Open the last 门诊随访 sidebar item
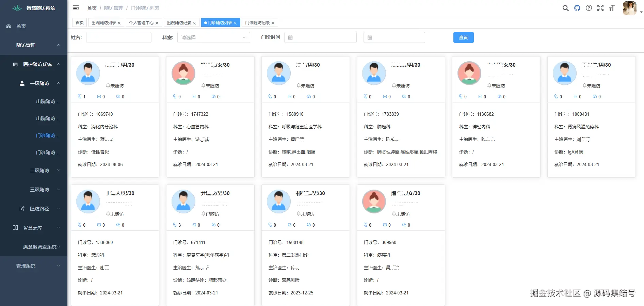The image size is (644, 306). click(34, 152)
